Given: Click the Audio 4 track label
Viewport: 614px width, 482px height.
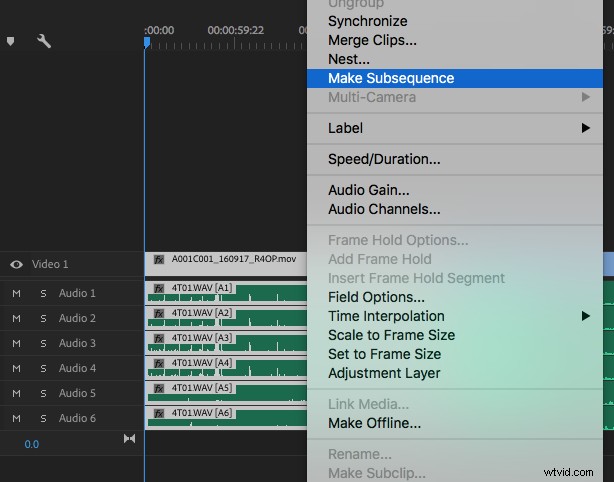Looking at the screenshot, I should pyautogui.click(x=77, y=368).
